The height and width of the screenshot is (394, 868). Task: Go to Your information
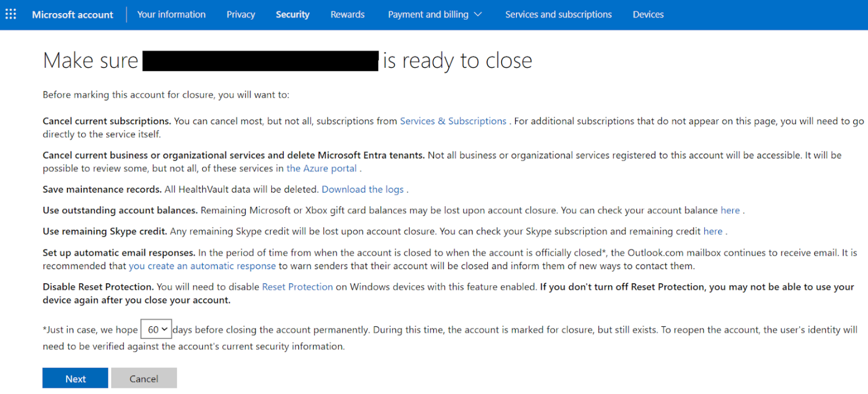point(171,15)
